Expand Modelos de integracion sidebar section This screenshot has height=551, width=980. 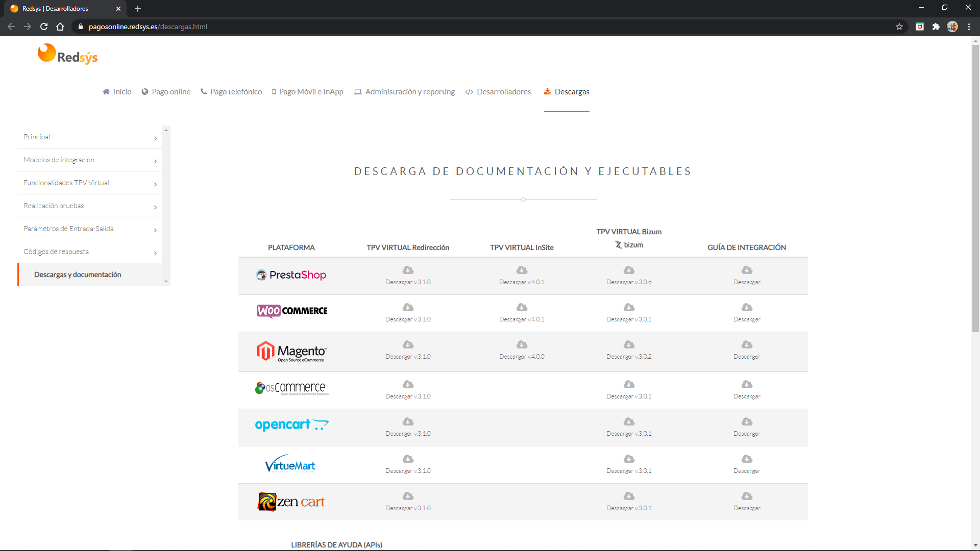pos(89,160)
